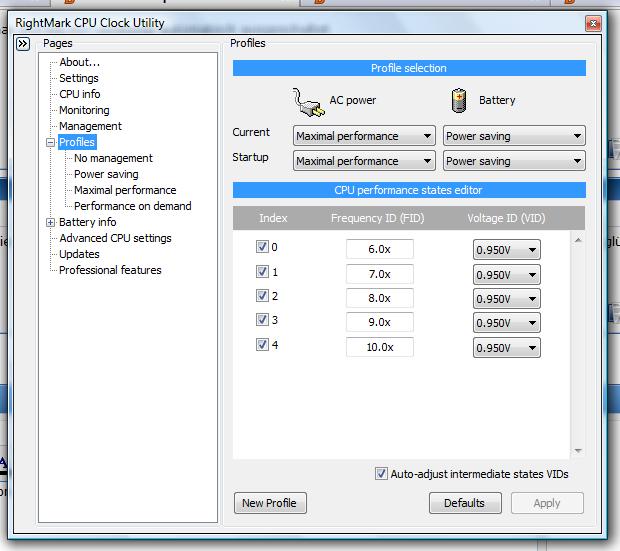The image size is (620, 551).
Task: Select the Maximal performance profile page
Action: click(x=125, y=190)
